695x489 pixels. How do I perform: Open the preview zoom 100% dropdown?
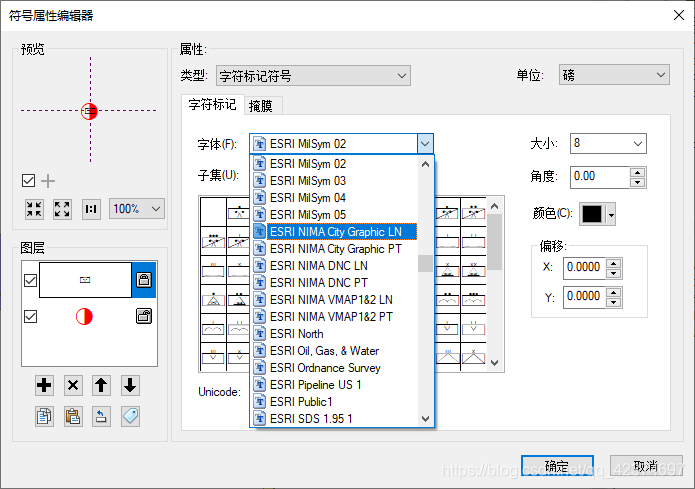tap(137, 208)
